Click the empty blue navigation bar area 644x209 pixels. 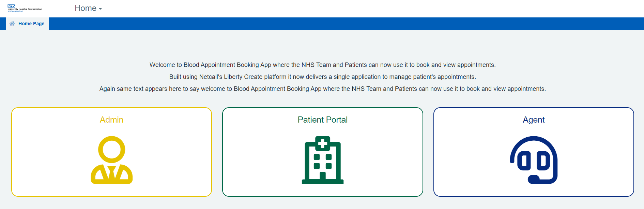[x=341, y=24]
